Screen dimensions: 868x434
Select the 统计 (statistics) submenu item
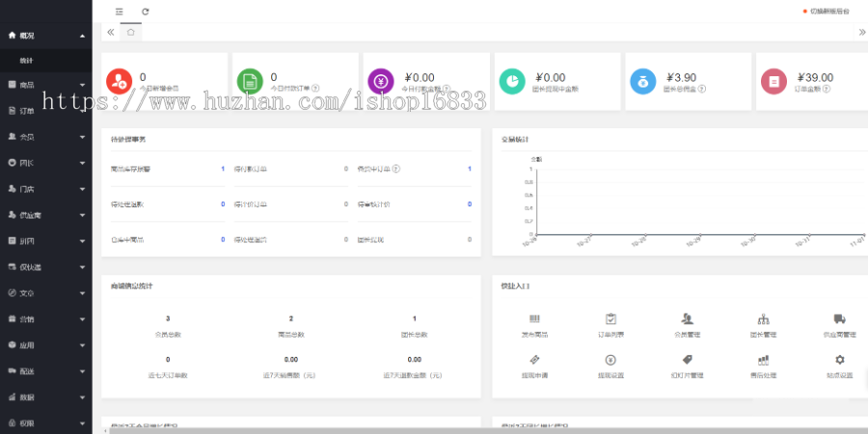pos(46,61)
